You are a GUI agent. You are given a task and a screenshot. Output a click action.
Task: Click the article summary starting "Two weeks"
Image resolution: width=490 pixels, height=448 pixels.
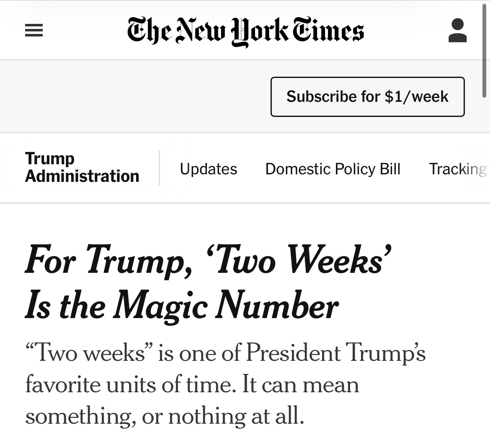[x=225, y=384]
